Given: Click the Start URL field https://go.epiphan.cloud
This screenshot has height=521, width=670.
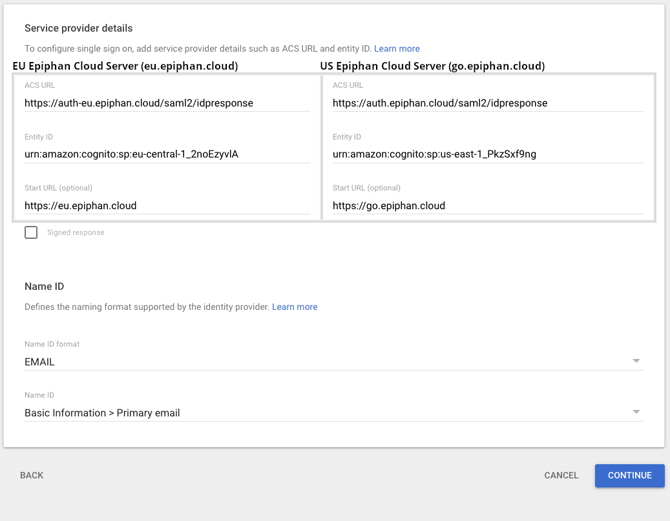Looking at the screenshot, I should [x=488, y=206].
